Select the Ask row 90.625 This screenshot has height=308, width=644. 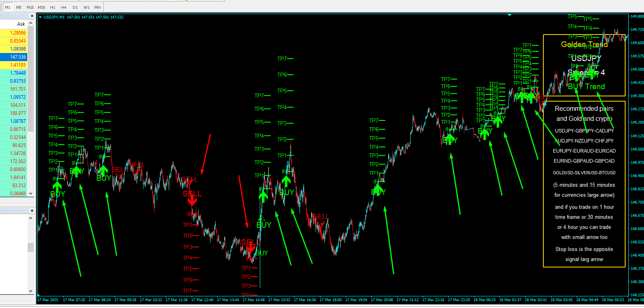click(x=14, y=145)
